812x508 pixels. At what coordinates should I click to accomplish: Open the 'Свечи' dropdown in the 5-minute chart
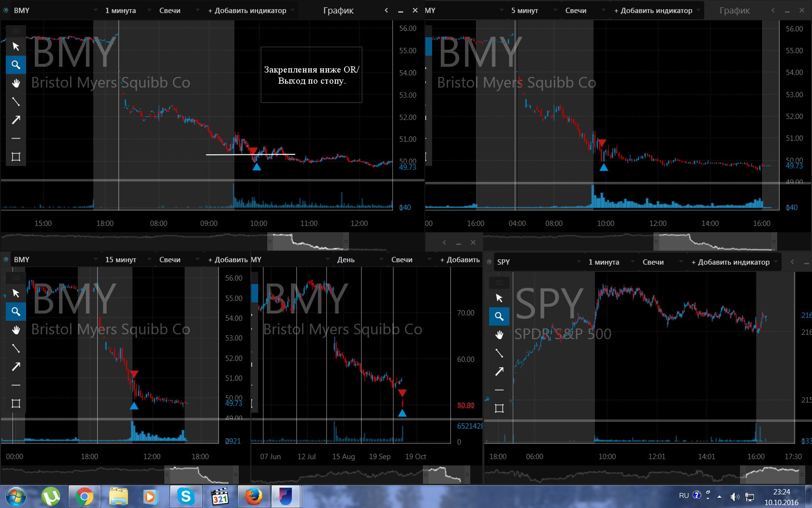[585, 10]
